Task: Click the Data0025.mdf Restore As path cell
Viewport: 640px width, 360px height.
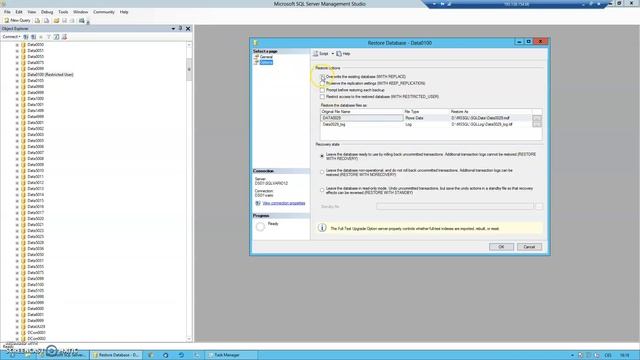Action: [x=491, y=118]
